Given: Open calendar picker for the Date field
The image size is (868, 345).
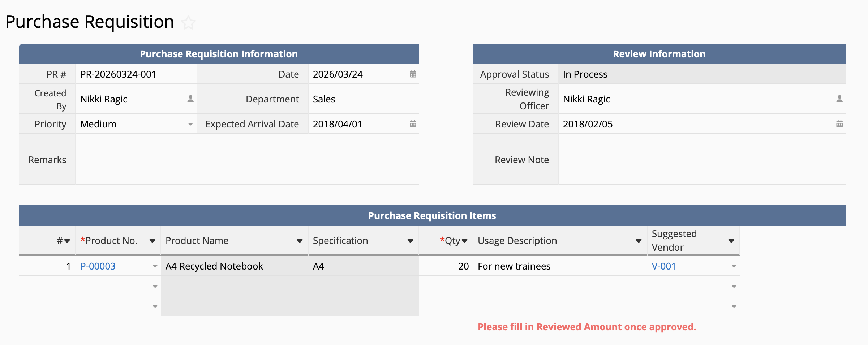Looking at the screenshot, I should tap(413, 74).
